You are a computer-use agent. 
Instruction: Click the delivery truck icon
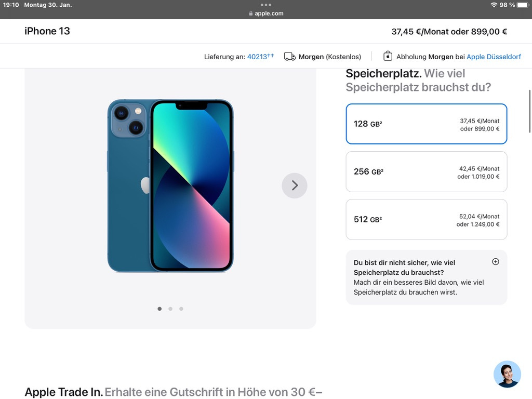pyautogui.click(x=289, y=56)
